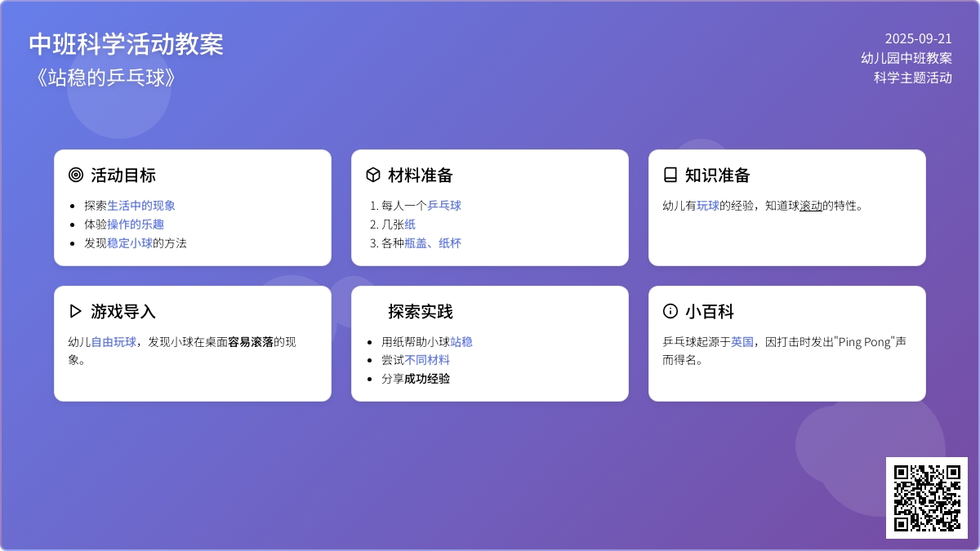Click the info circle icon beside 小百科

pos(670,311)
